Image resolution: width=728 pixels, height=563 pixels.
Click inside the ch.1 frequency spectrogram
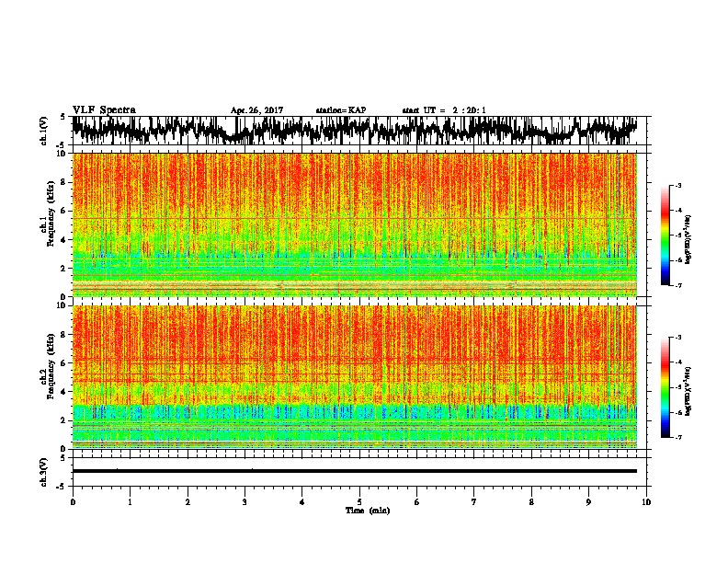click(359, 224)
